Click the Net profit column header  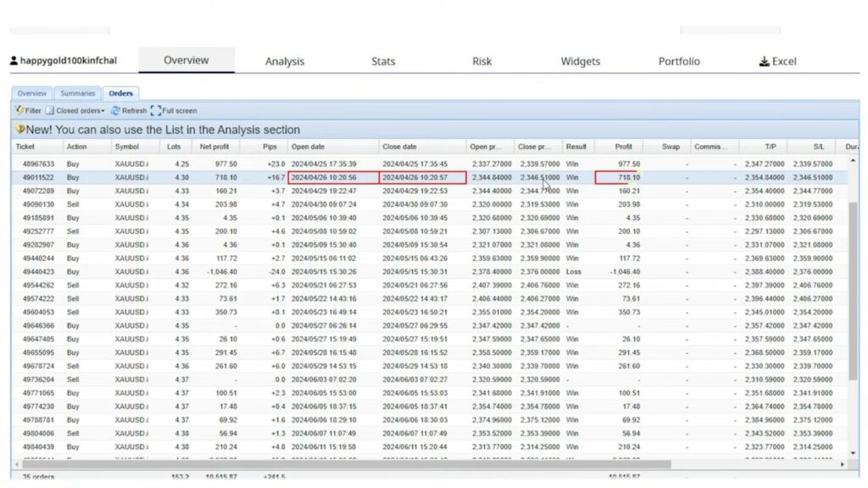213,146
